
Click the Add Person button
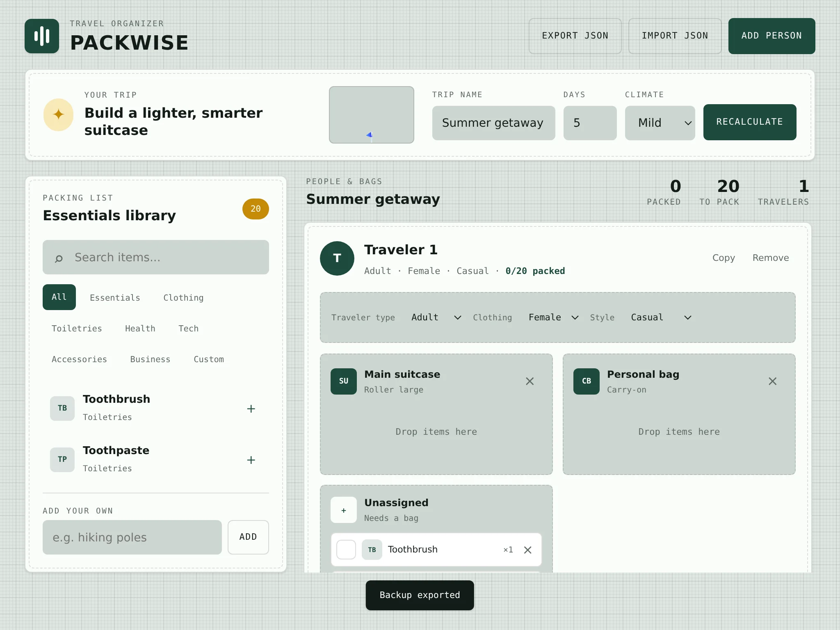click(772, 36)
